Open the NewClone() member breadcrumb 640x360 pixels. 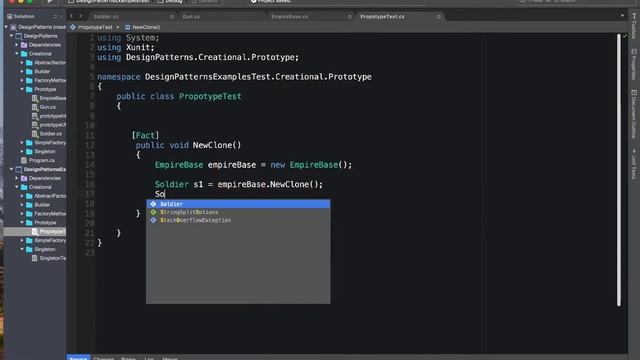[x=142, y=27]
